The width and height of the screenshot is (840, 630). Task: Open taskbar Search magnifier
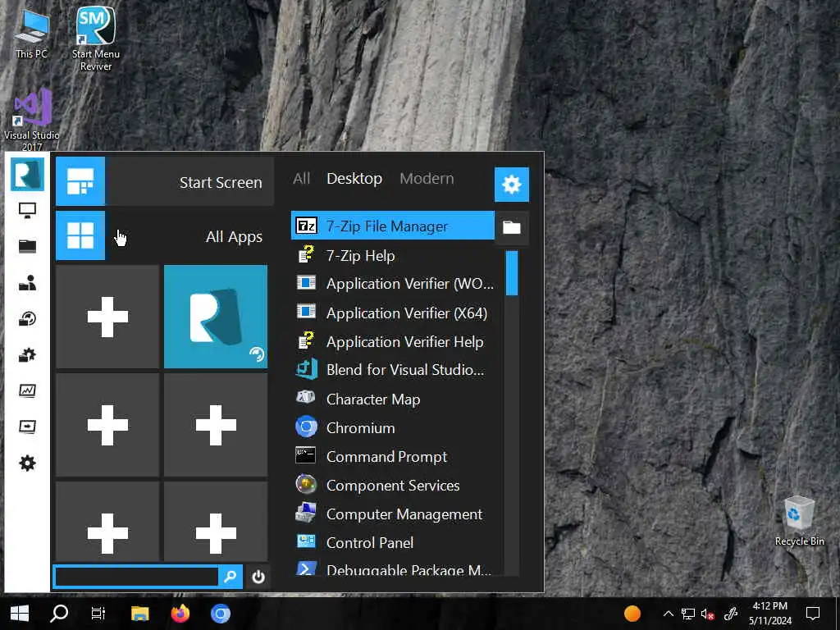(59, 614)
